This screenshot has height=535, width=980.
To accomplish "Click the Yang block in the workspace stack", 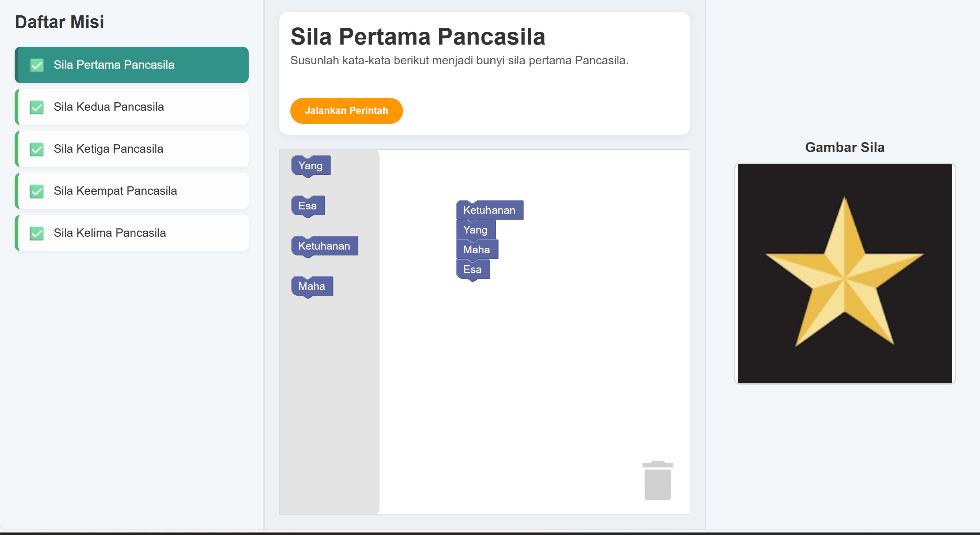I will point(475,230).
